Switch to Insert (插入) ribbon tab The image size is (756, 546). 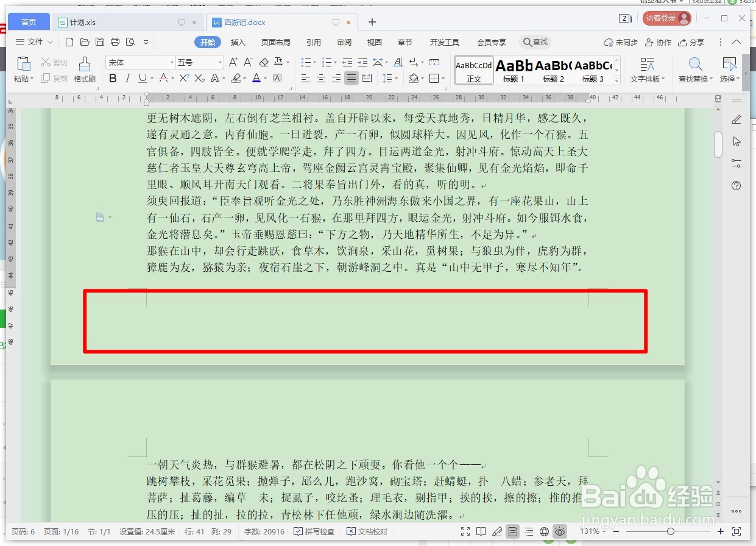(x=238, y=42)
